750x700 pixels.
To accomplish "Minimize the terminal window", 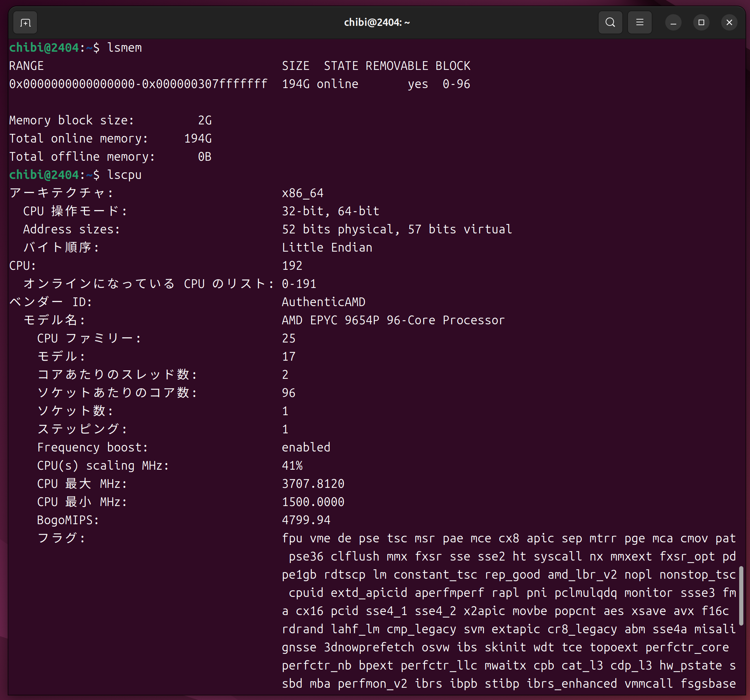I will [x=673, y=23].
